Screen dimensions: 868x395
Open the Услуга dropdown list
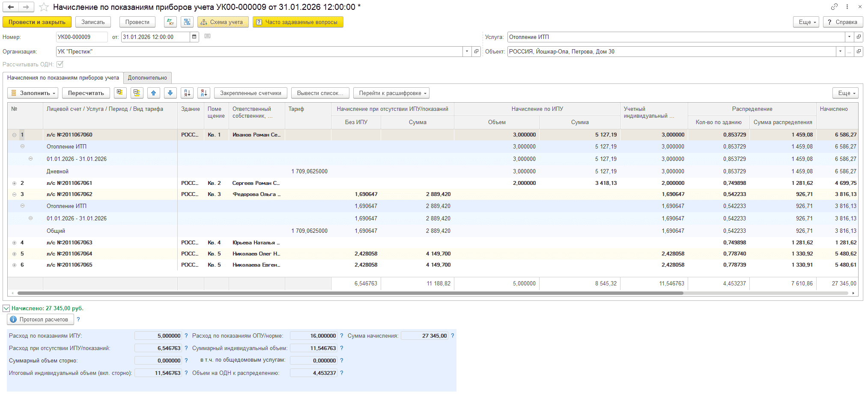coord(849,37)
